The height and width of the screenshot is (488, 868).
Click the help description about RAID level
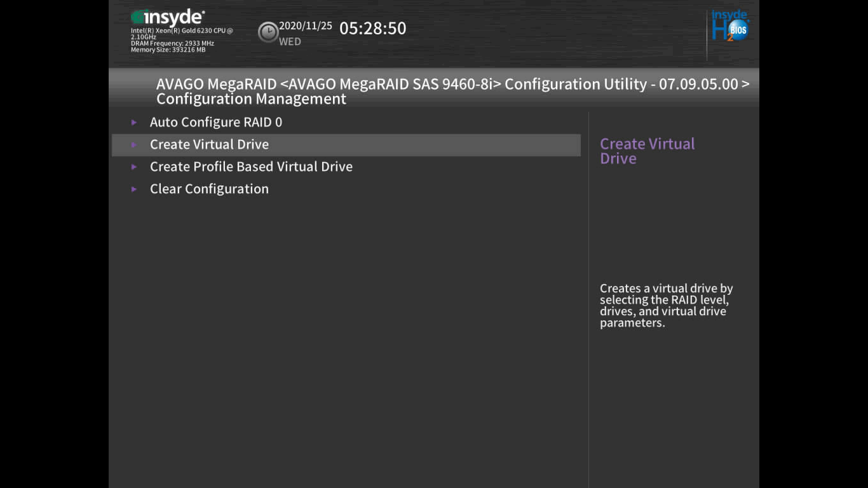[x=666, y=306]
